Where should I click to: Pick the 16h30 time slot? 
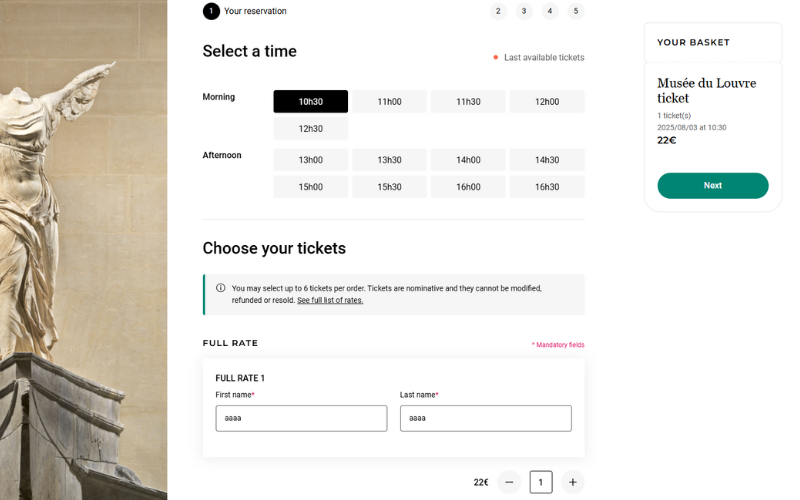(x=547, y=187)
